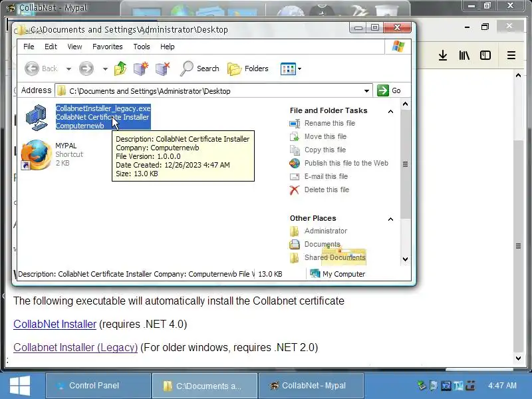Click the CollabnetInstaller_legacy.exe file name
Image resolution: width=532 pixels, height=399 pixels.
coord(103,108)
